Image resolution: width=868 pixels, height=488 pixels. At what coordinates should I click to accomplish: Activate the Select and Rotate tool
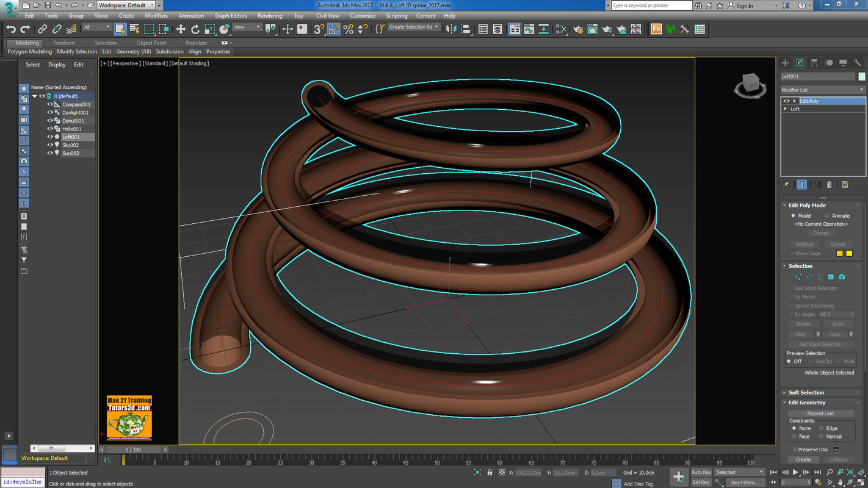(194, 29)
